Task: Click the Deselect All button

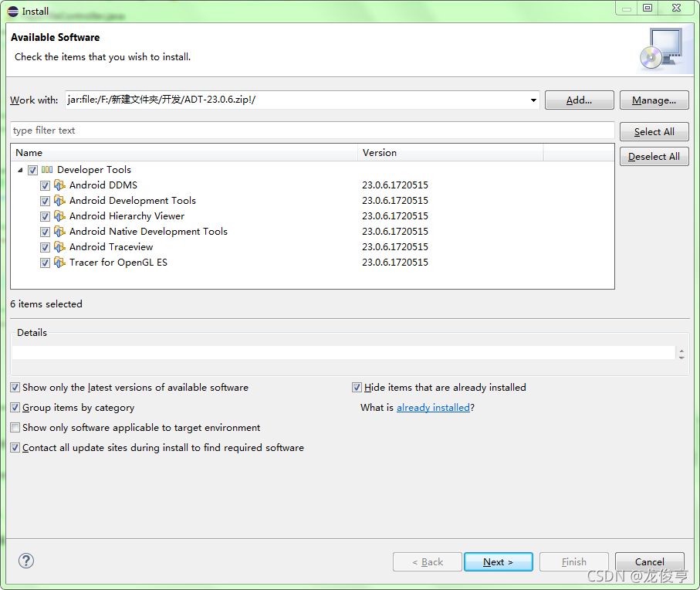Action: tap(654, 157)
